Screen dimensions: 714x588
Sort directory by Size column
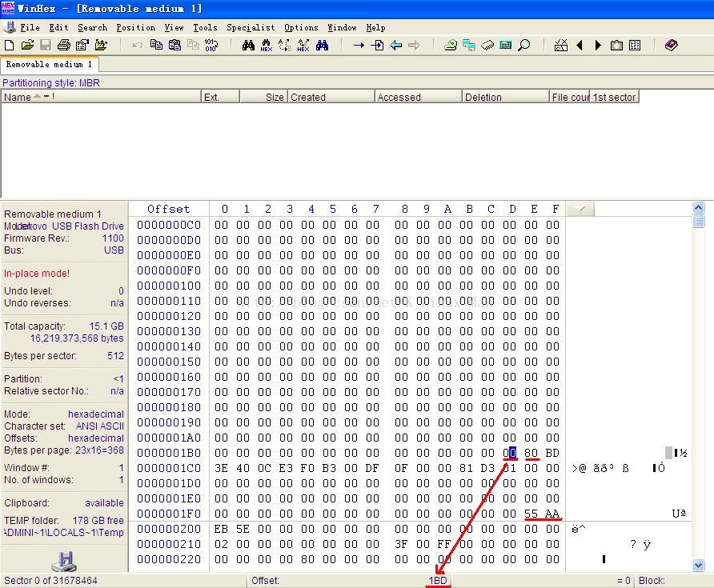[x=263, y=97]
